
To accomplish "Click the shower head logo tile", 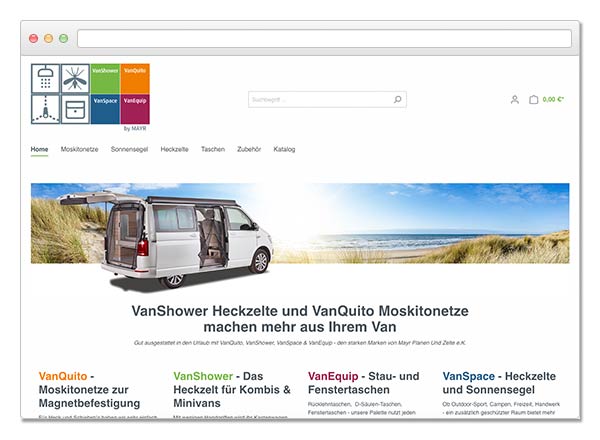I will (x=46, y=78).
